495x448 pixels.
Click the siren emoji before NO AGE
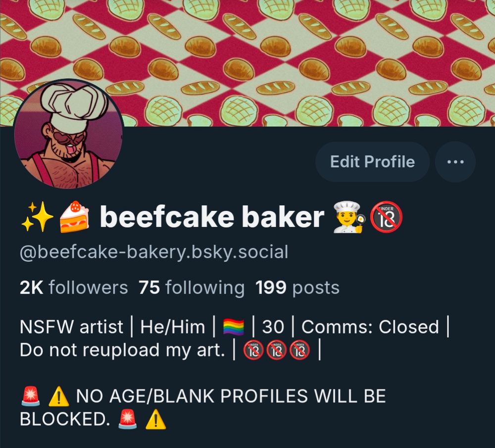click(31, 396)
